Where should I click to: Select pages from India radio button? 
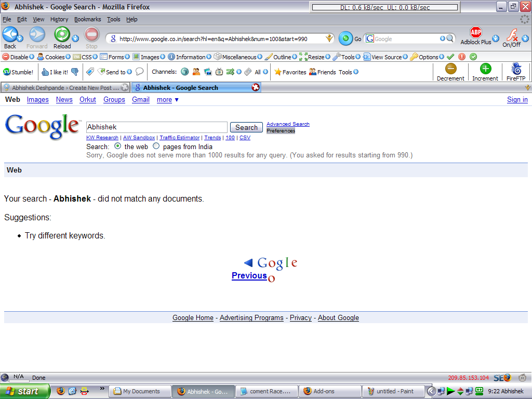pos(156,146)
